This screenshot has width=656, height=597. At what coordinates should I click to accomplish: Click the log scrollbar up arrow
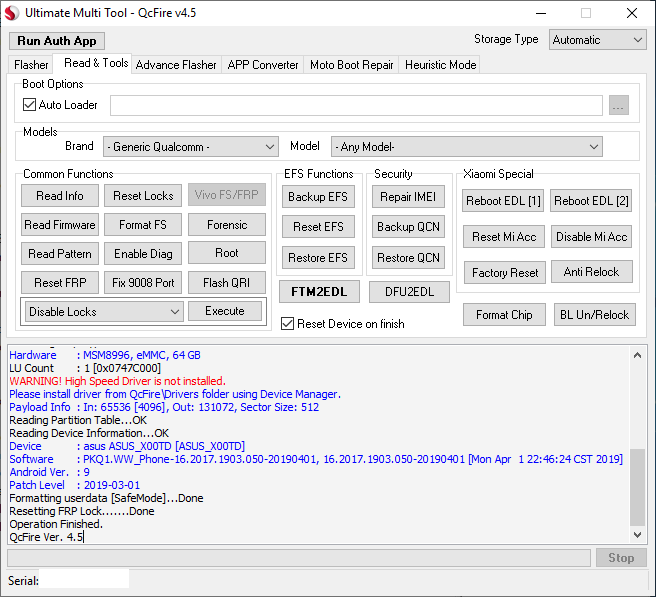[637, 355]
